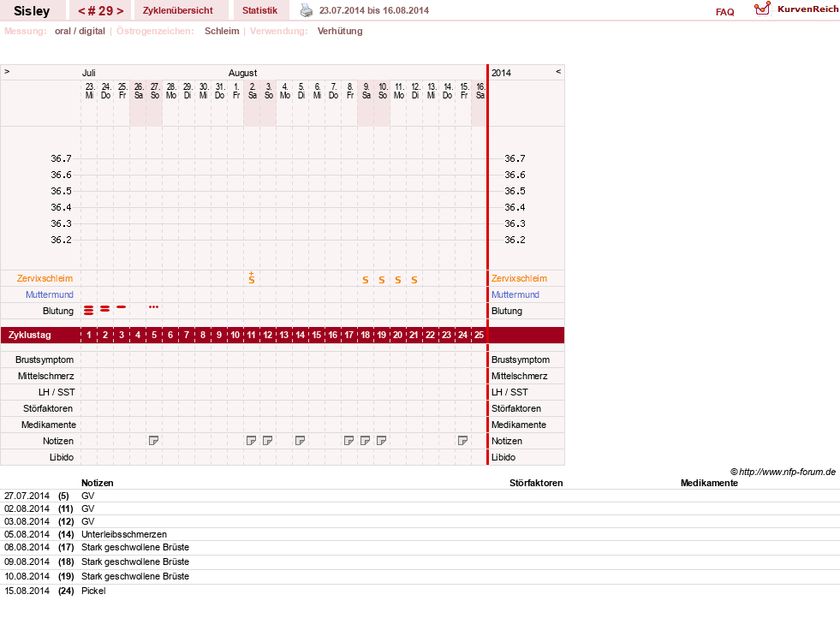Go to previous cycle with < arrow
Viewport: 840px width, 636px height.
[82, 11]
